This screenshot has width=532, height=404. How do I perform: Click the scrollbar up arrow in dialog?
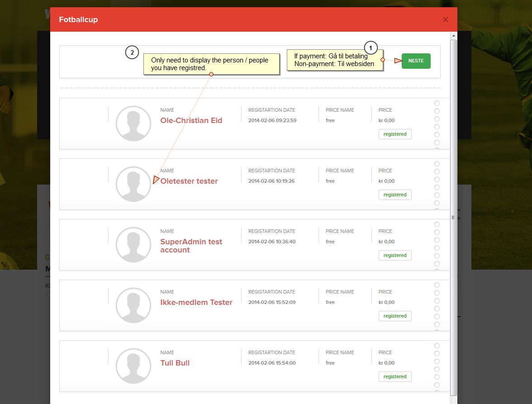(454, 36)
